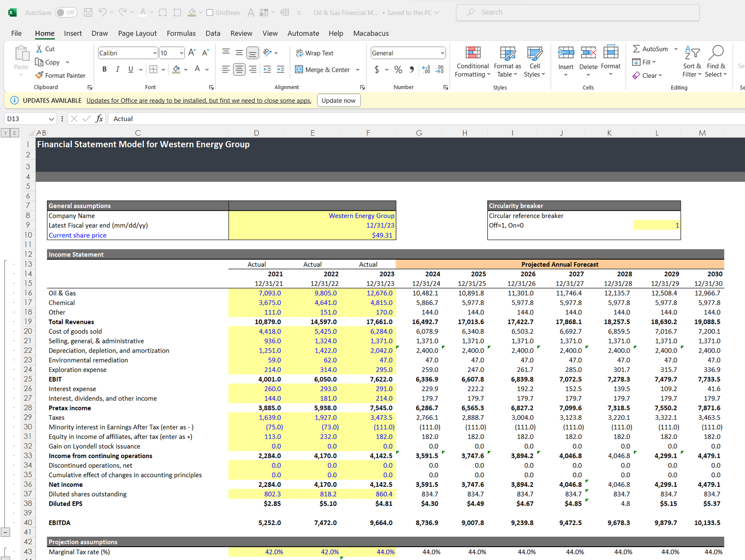745x560 pixels.
Task: Click the Percent Style icon
Action: tap(398, 70)
